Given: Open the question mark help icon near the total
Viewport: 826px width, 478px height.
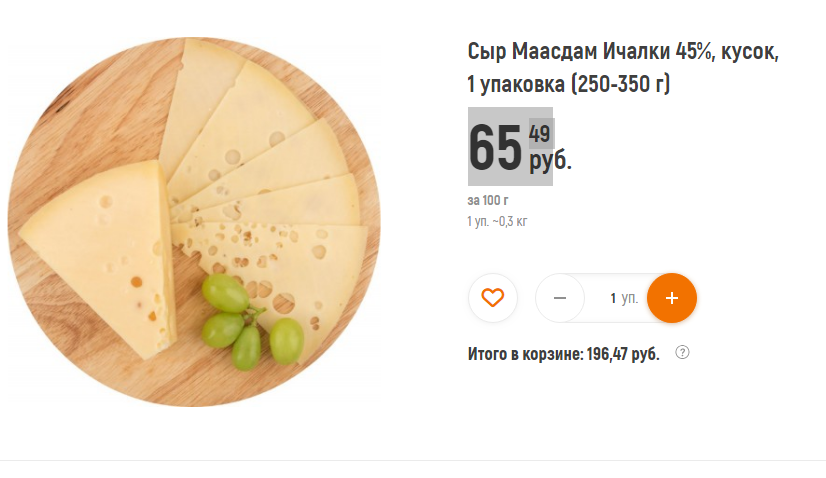Looking at the screenshot, I should 682,352.
